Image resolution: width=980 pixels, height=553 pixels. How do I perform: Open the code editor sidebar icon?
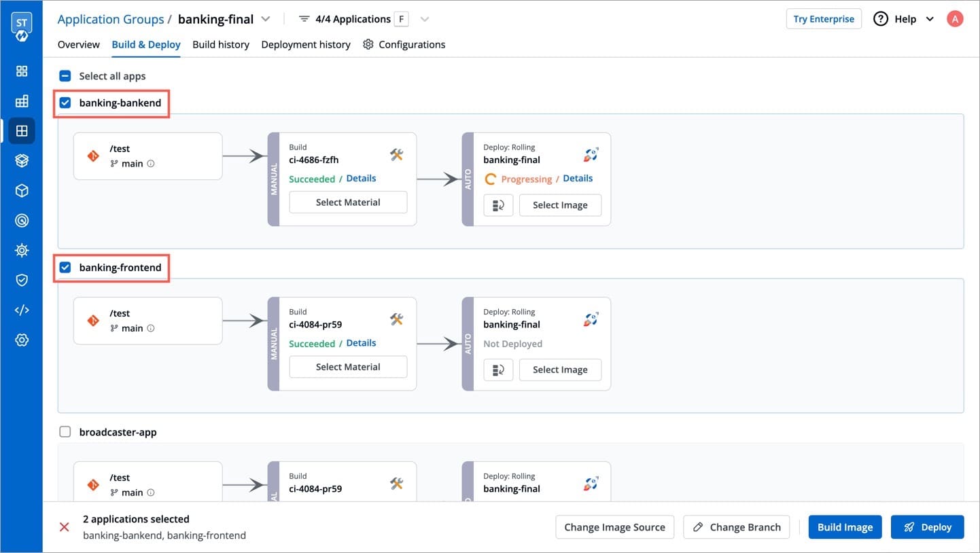coord(22,310)
